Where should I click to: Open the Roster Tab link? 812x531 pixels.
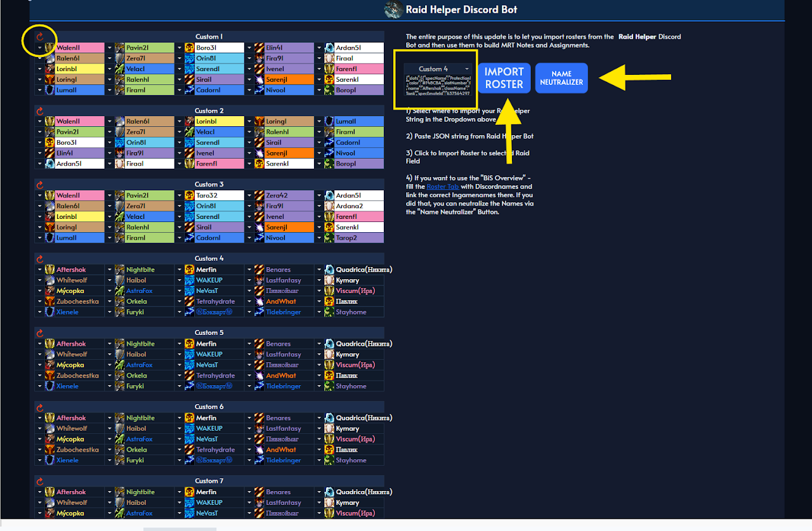coord(443,187)
